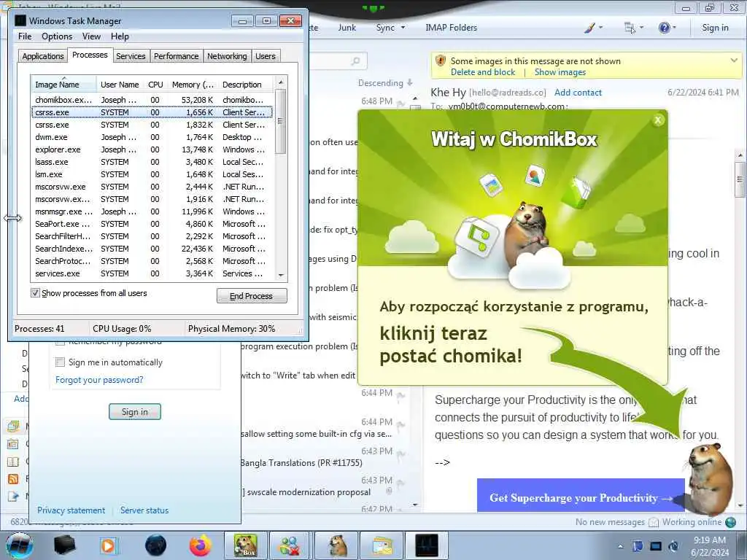Open the Calendar shortcut icon in Live Mail sidebar

pyautogui.click(x=13, y=444)
